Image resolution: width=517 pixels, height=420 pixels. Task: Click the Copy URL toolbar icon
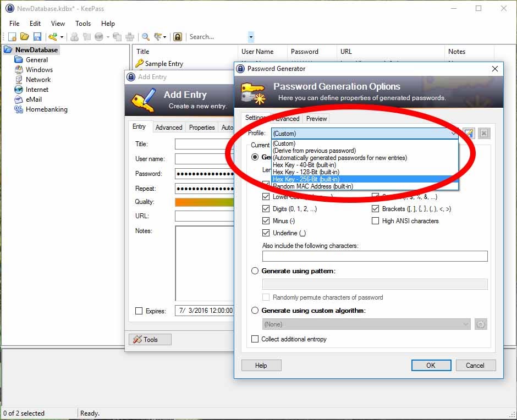tap(117, 37)
